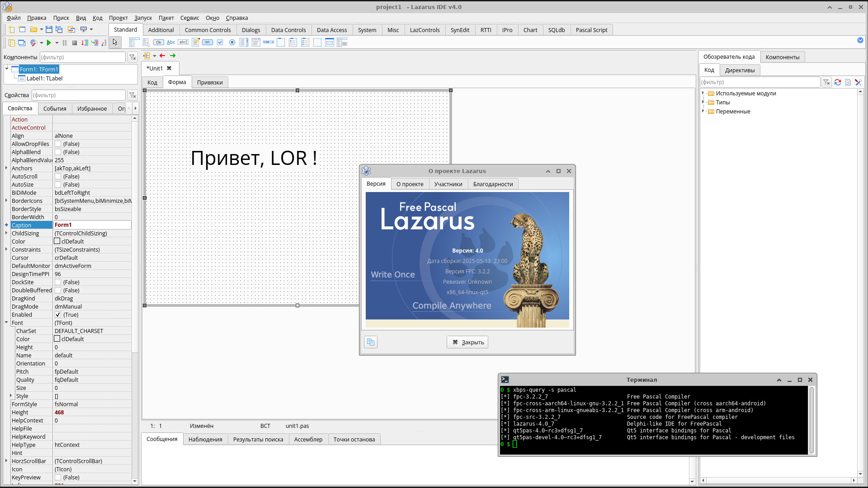Expand the Anchors property
The height and width of the screenshot is (488, 868).
click(x=6, y=168)
